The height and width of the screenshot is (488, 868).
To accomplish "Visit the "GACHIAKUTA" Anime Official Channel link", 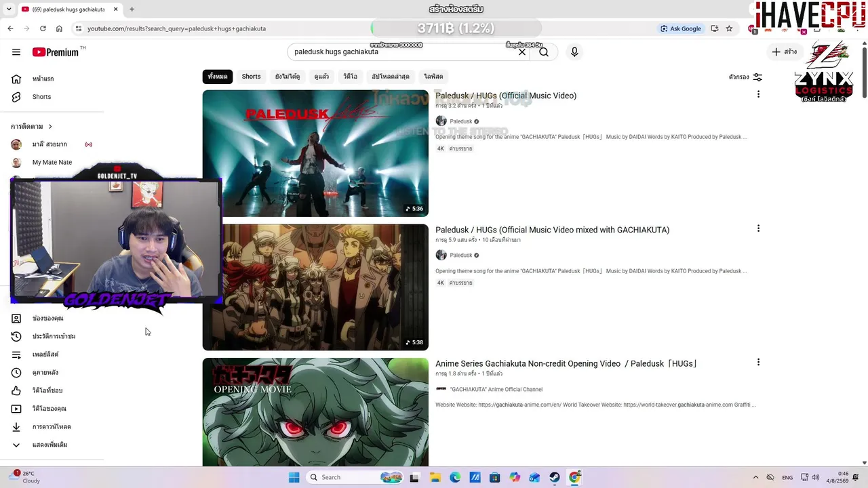I will click(496, 390).
